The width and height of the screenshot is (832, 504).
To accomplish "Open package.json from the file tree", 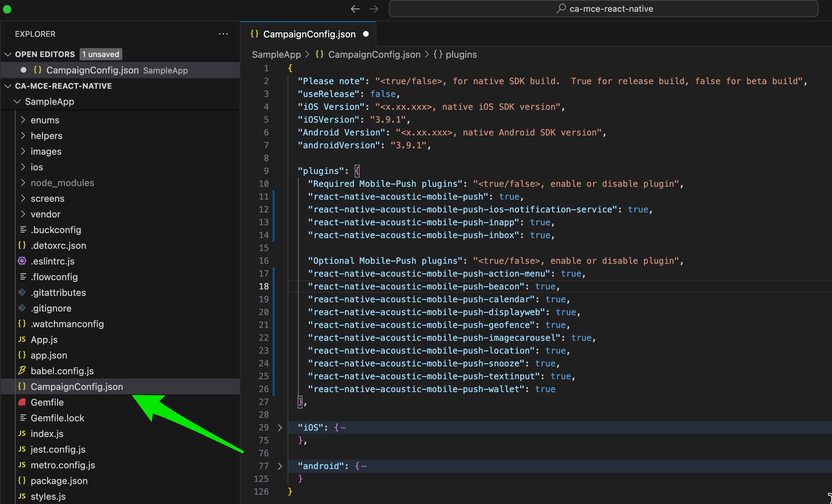I will [x=59, y=481].
